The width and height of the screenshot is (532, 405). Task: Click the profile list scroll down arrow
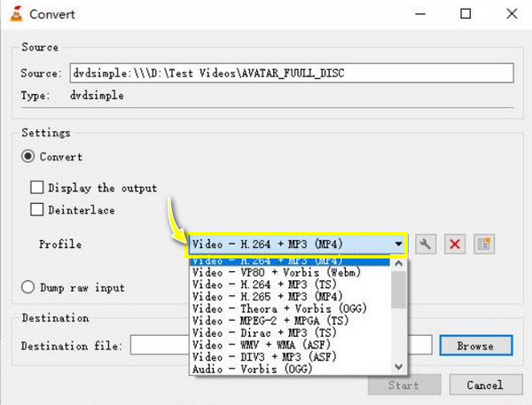click(399, 367)
